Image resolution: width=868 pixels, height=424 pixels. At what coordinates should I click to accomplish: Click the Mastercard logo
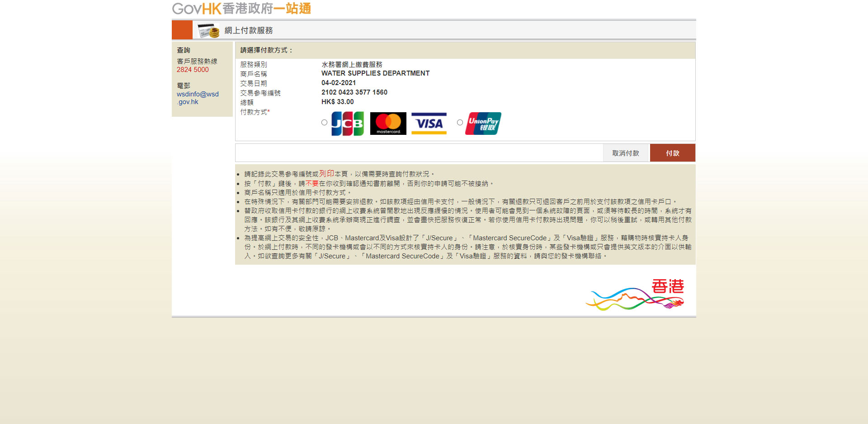(388, 124)
